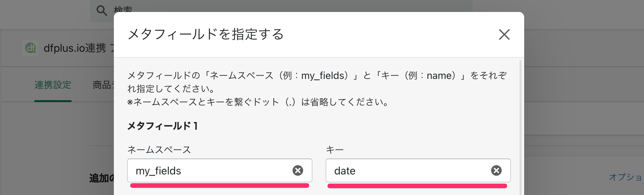Clear the my_fields namespace input
Image resolution: width=644 pixels, height=195 pixels.
point(298,170)
